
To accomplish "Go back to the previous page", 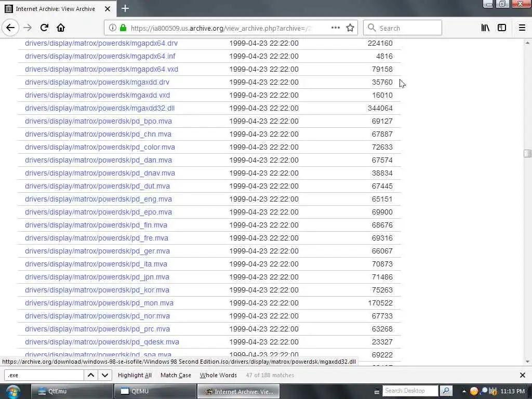I will [x=10, y=28].
